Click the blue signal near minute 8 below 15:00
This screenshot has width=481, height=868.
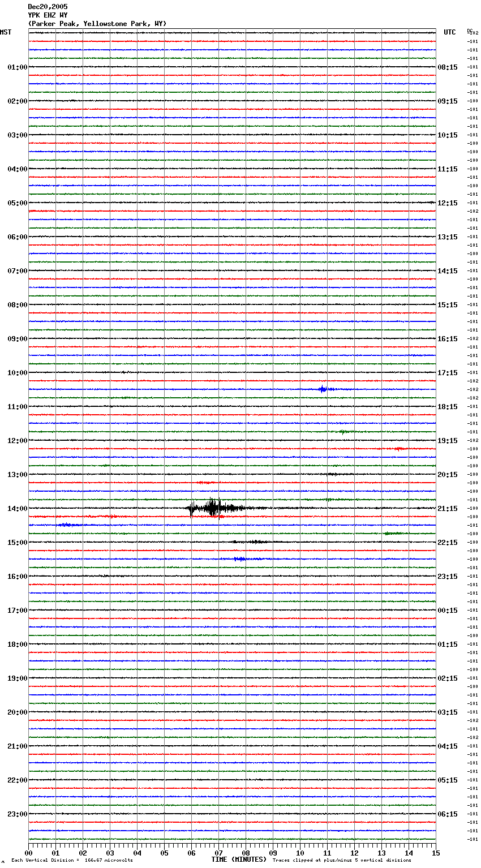point(240,559)
